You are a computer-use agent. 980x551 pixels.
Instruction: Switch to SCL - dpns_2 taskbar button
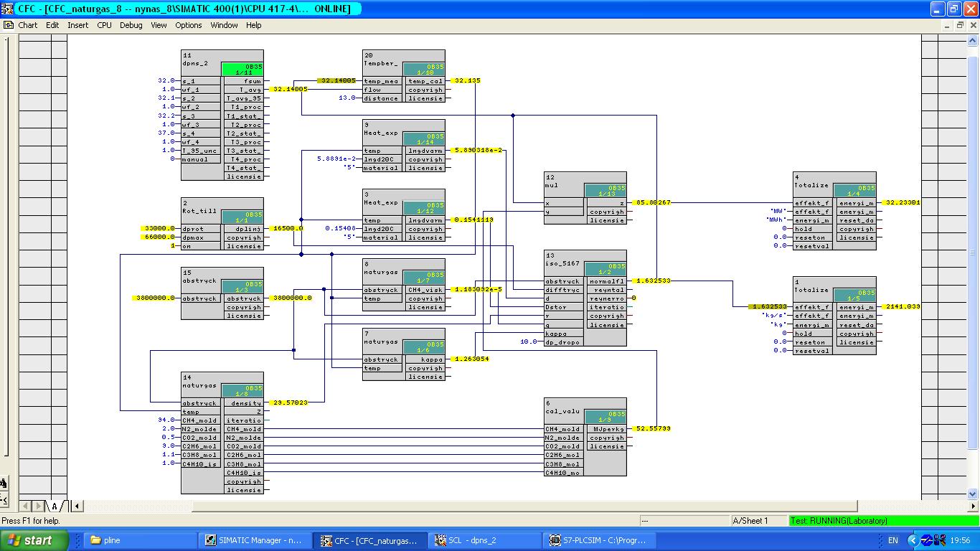(485, 540)
